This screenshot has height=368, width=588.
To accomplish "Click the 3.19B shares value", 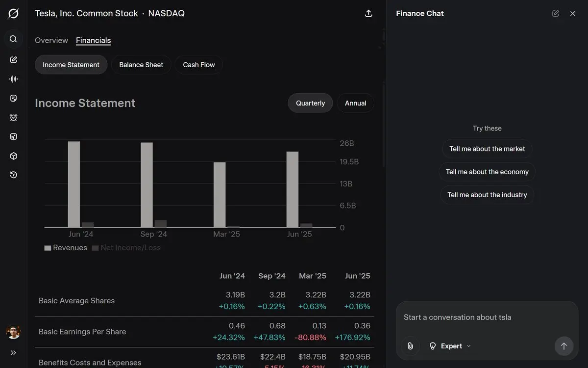I will 235,295.
